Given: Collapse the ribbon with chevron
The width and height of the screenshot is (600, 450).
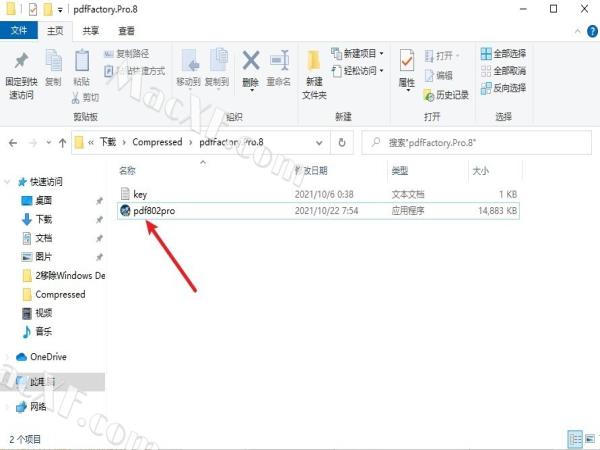Looking at the screenshot, I should pyautogui.click(x=578, y=31).
